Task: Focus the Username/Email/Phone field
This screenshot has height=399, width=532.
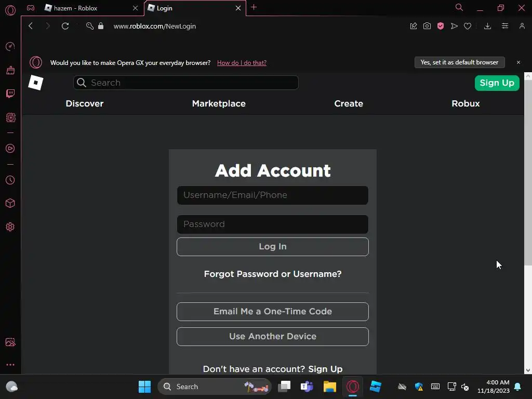Action: point(272,195)
